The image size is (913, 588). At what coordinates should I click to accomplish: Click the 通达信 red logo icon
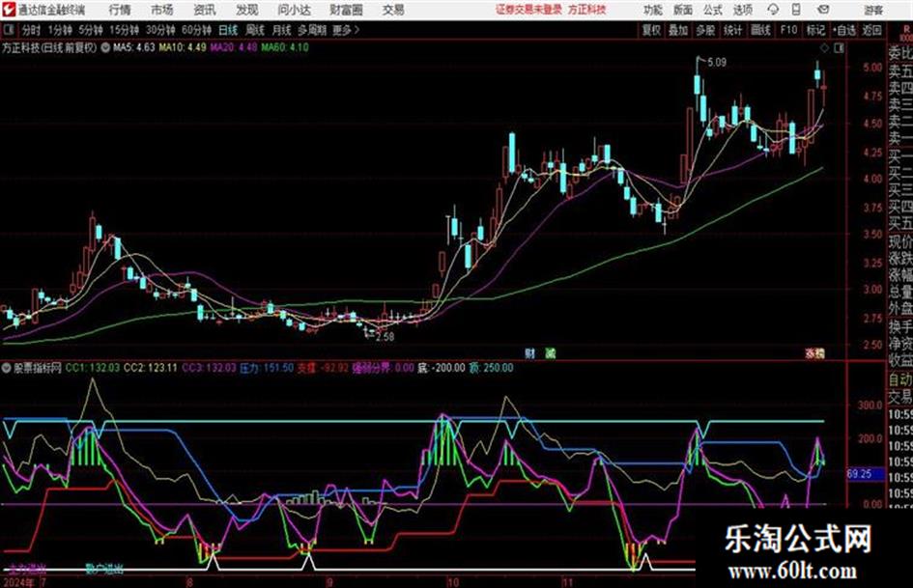tap(8, 10)
